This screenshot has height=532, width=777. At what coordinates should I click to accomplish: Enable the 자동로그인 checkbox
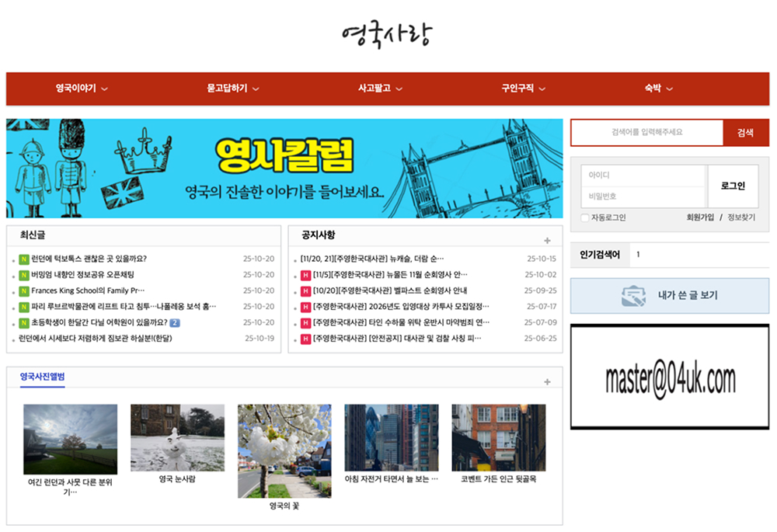[585, 218]
